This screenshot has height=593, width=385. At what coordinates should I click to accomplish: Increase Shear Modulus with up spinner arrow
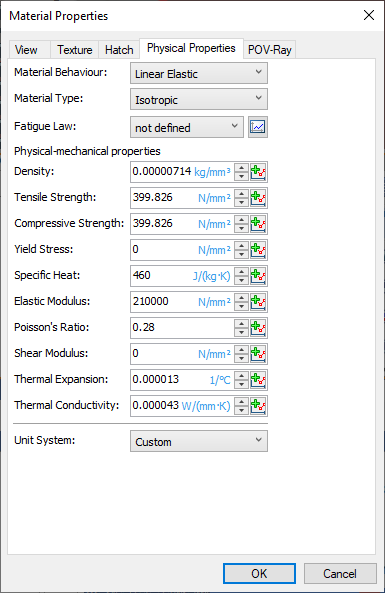(x=241, y=349)
